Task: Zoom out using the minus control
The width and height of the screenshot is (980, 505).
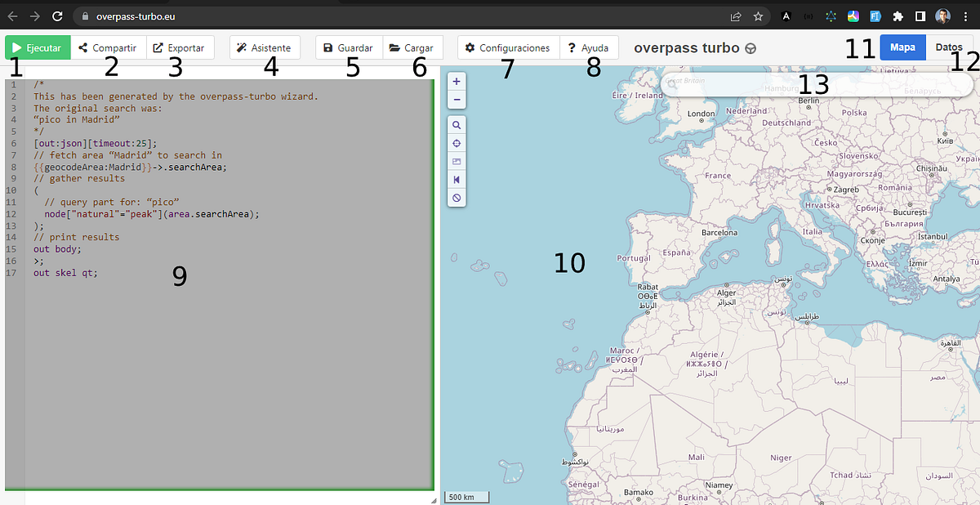Action: [456, 98]
